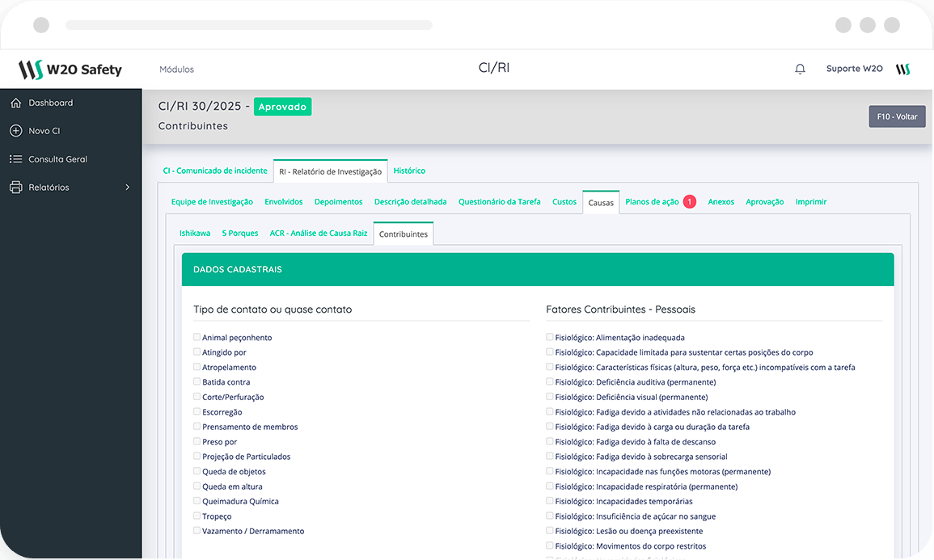Go to the Imprimir link
Viewport: 934px width, 560px height.
[810, 202]
